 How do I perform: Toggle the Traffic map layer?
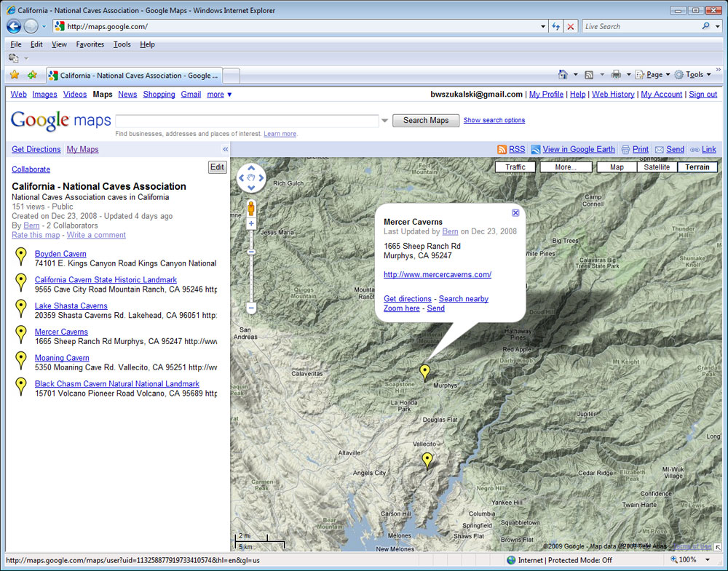(x=515, y=167)
